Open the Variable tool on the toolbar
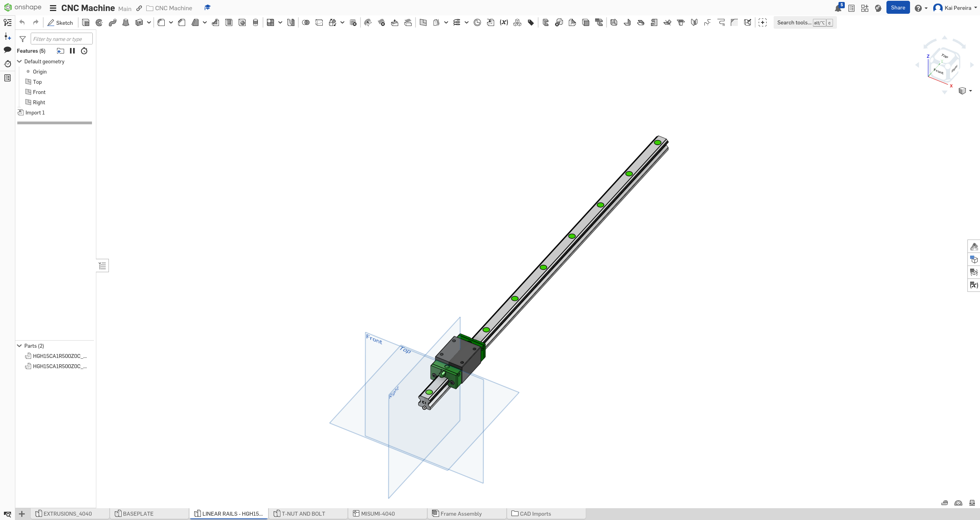The width and height of the screenshot is (980, 520). pos(504,22)
